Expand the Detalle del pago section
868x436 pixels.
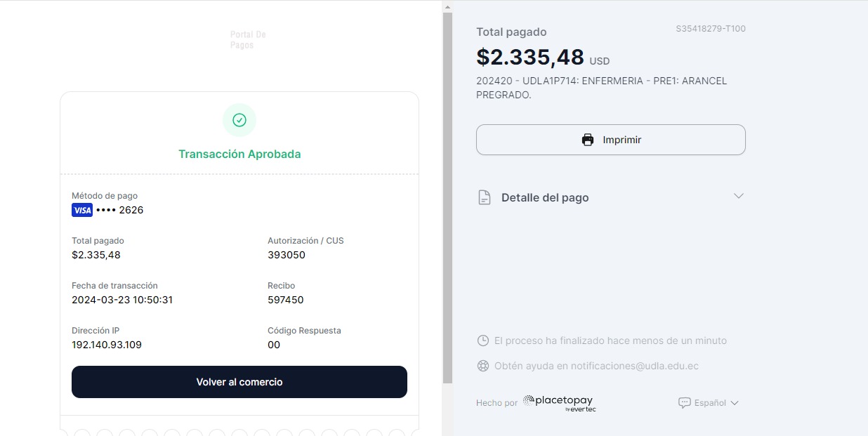(545, 198)
